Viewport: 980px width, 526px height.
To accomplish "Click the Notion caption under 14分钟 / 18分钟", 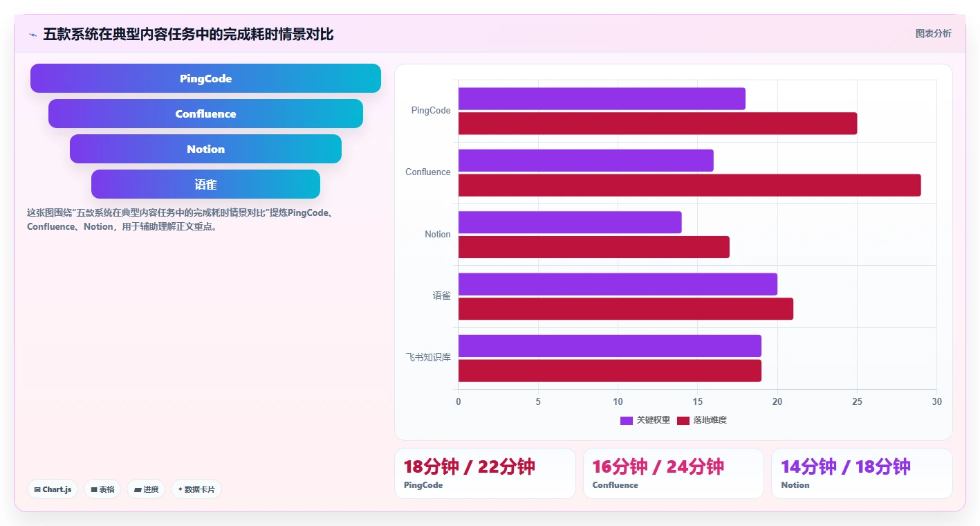I will [x=795, y=485].
